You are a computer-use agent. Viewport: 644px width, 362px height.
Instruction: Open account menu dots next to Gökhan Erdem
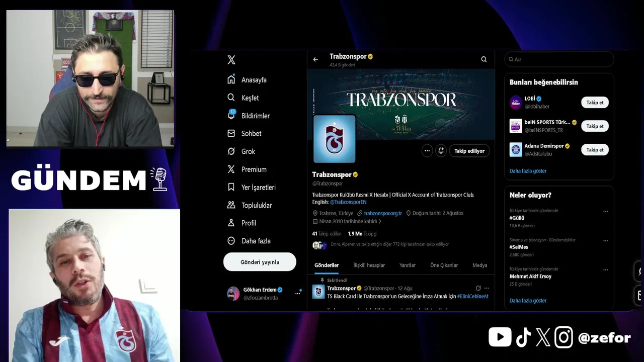tap(297, 293)
